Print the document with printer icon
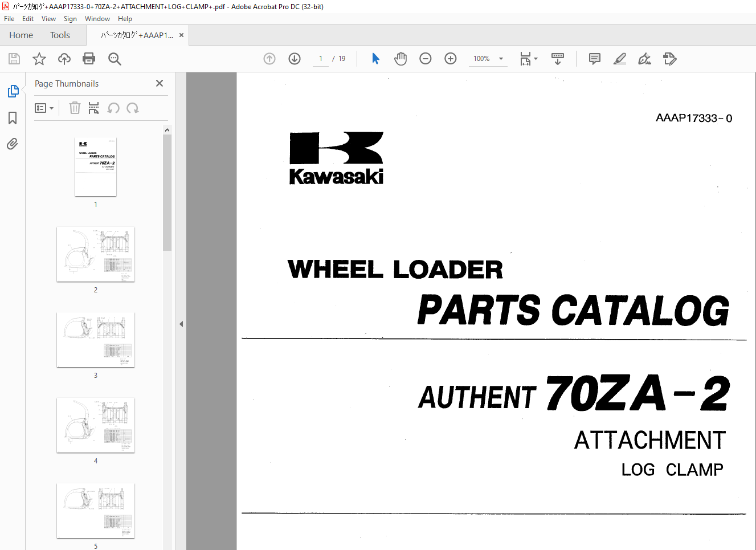Image resolution: width=756 pixels, height=550 pixels. pos(89,59)
